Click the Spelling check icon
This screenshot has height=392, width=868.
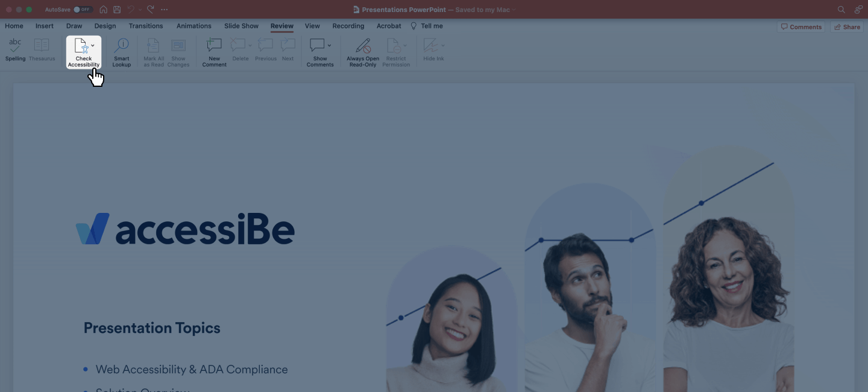point(15,46)
